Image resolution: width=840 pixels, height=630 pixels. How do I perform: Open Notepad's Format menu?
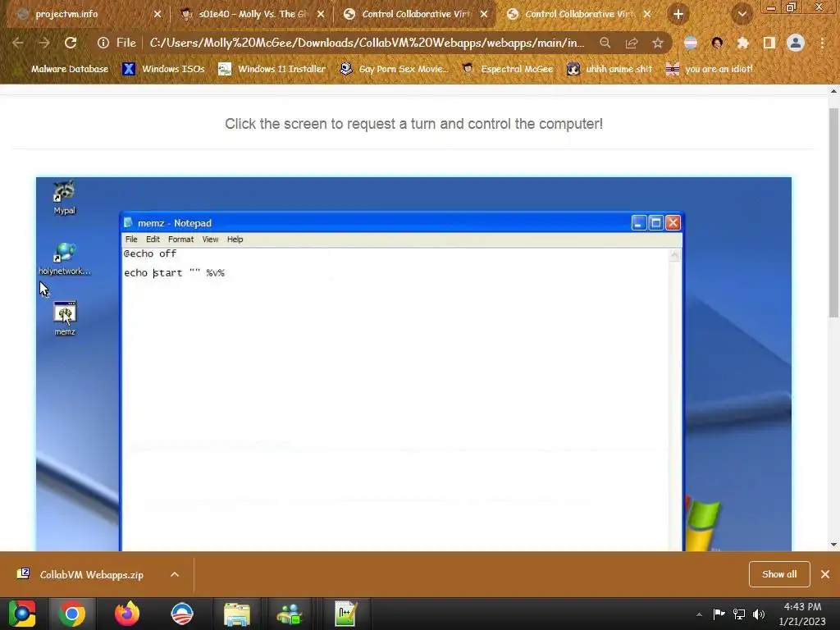click(x=180, y=240)
